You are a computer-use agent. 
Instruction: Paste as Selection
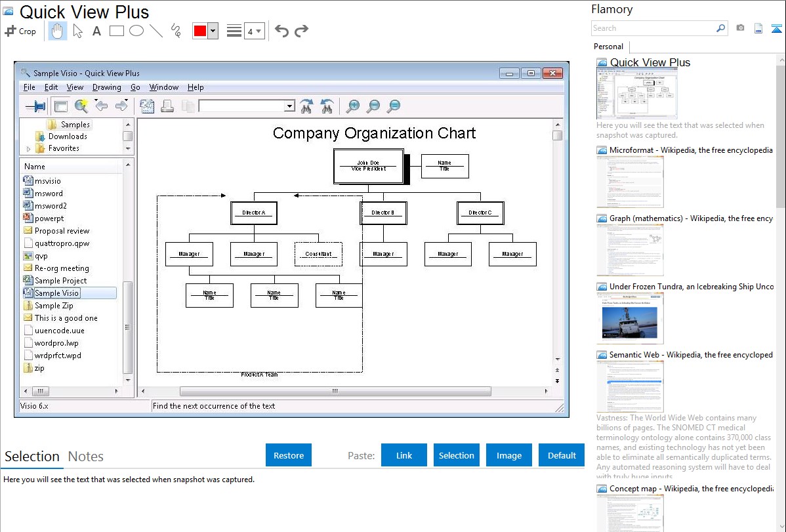(456, 455)
